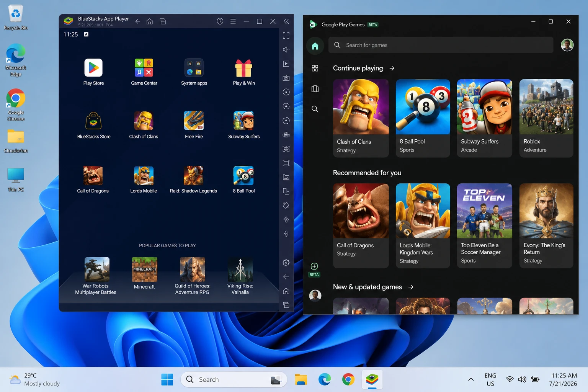This screenshot has width=588, height=392.
Task: Open Minecraft popular game suggestion
Action: [144, 269]
